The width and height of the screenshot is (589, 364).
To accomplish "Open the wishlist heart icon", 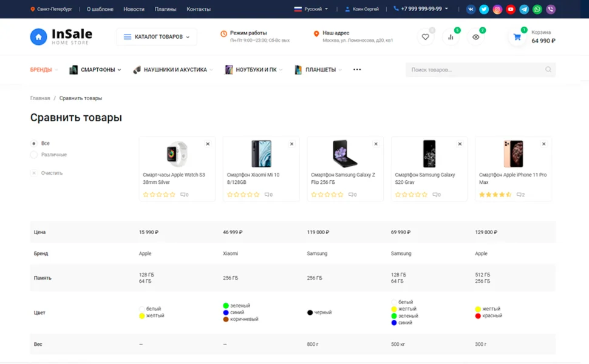I will point(425,37).
